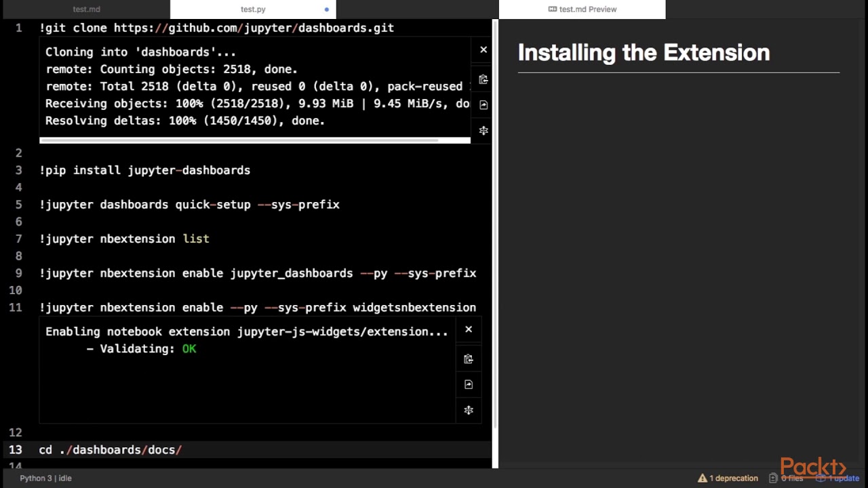Click the 'Resolving deltas: 100%' output line

coord(185,121)
